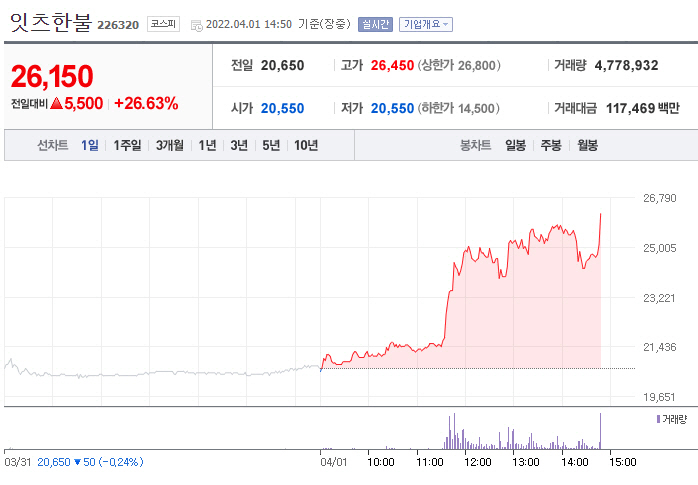
Task: Select the 주봉 weekly candle chart
Action: 550,145
